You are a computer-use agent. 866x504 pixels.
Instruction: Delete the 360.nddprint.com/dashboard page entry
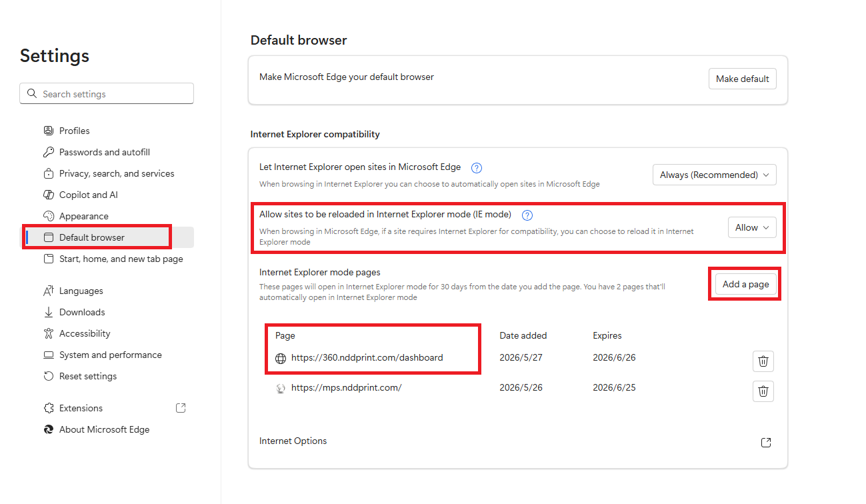coord(763,361)
